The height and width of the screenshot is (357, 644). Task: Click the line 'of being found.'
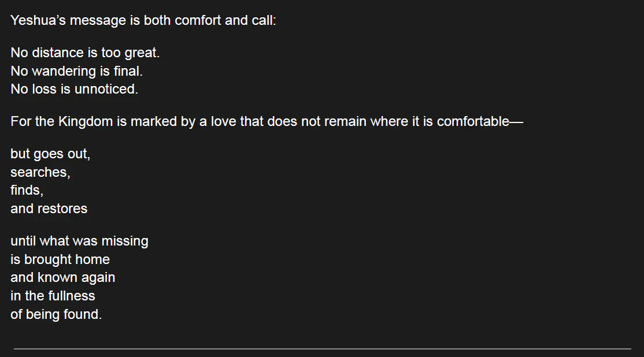(x=56, y=315)
